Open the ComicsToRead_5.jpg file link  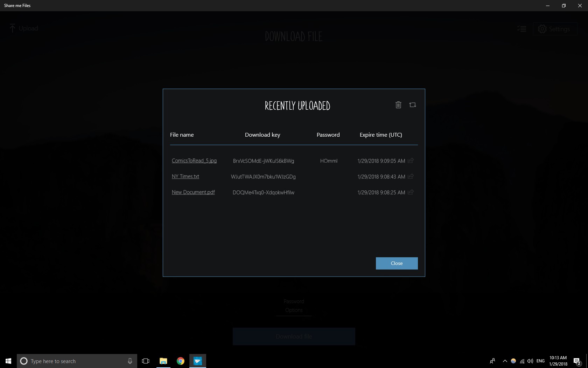pyautogui.click(x=194, y=161)
